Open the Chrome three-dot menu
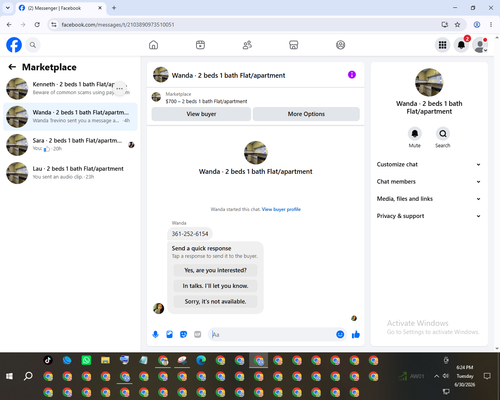Image resolution: width=500 pixels, height=400 pixels. click(491, 24)
